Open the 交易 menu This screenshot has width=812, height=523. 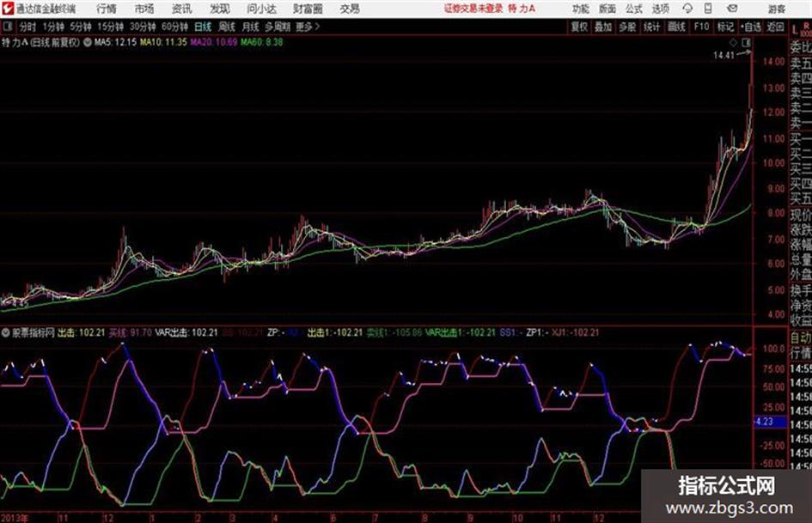[x=350, y=9]
